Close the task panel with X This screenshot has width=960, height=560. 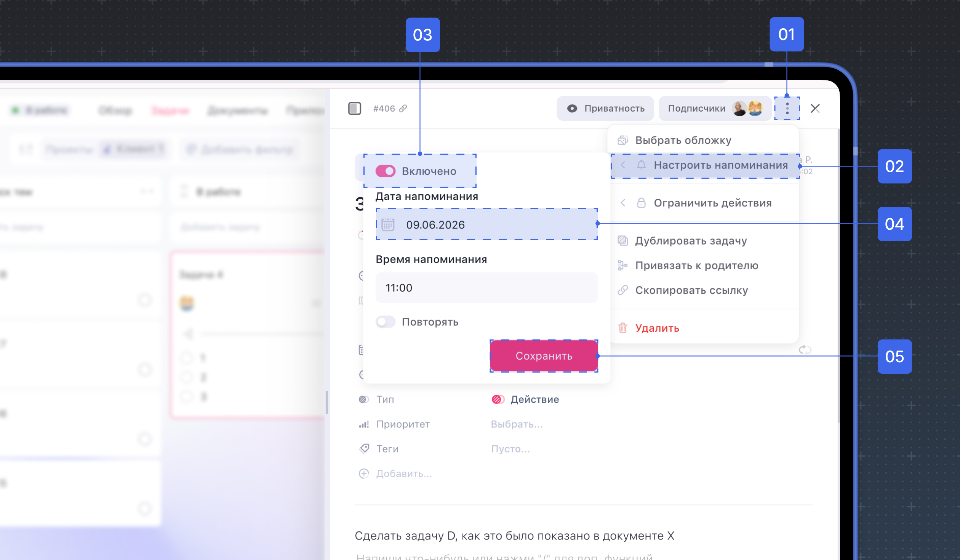click(815, 109)
